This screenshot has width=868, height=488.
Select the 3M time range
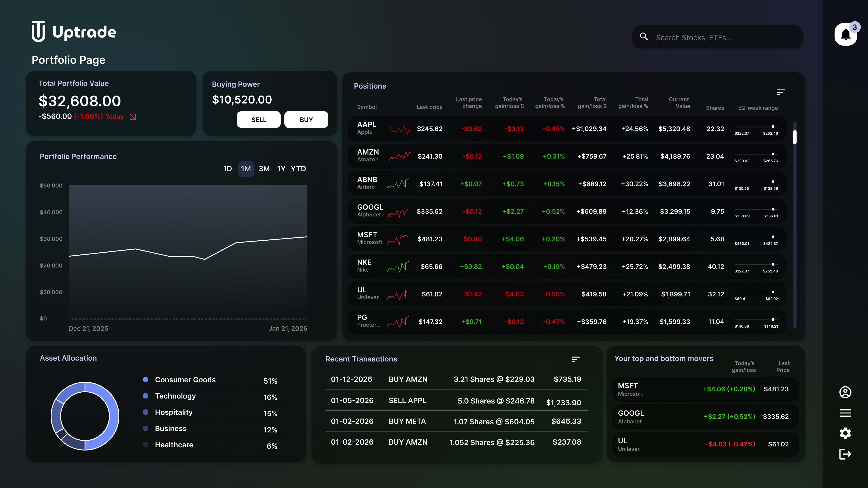pos(264,169)
